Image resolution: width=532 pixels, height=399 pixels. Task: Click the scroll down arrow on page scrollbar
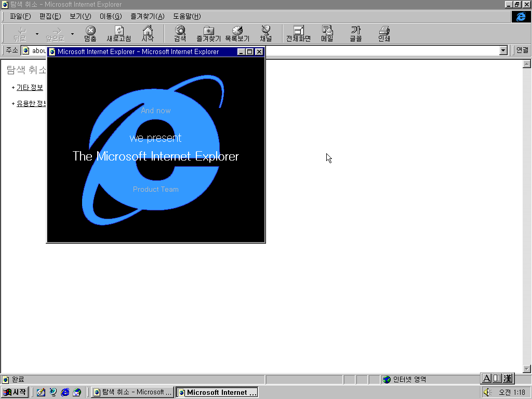pos(527,368)
